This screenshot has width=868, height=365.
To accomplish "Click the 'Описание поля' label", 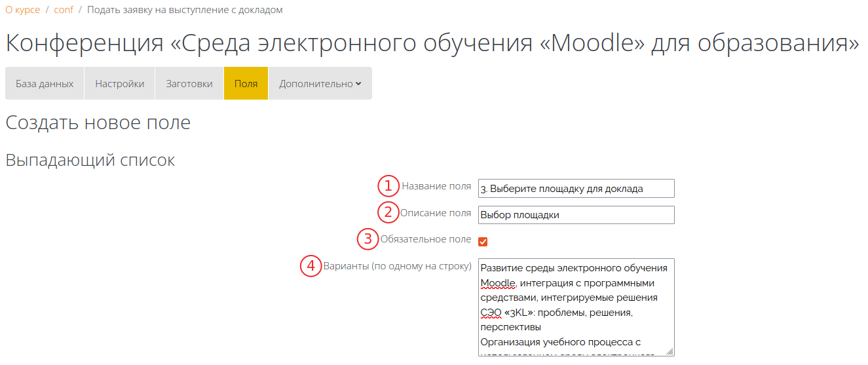I will (x=436, y=212).
